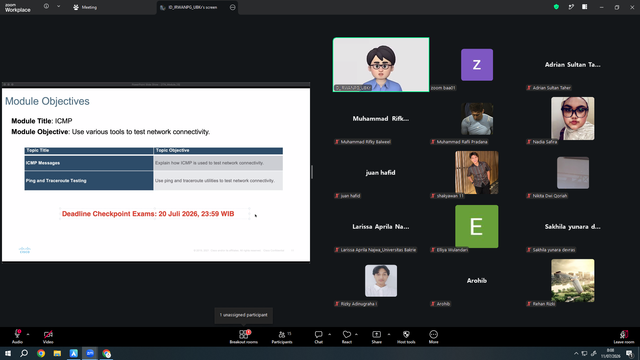The image size is (640, 360).
Task: Click 'Module Objectives' slide heading
Action: click(47, 101)
